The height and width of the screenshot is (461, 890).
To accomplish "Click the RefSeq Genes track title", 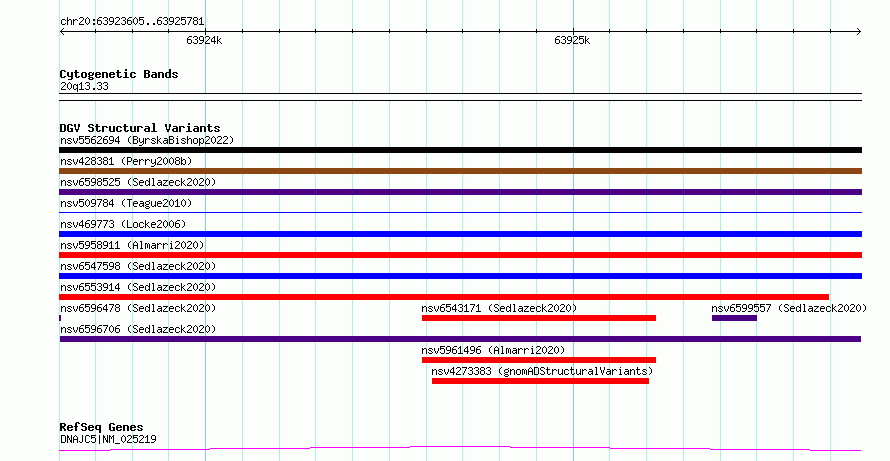I will pos(101,427).
